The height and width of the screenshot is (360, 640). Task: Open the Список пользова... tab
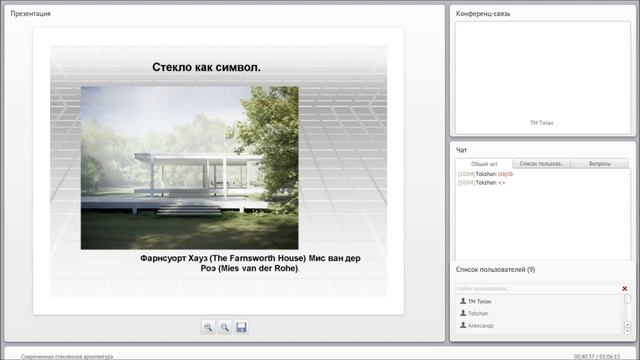542,164
